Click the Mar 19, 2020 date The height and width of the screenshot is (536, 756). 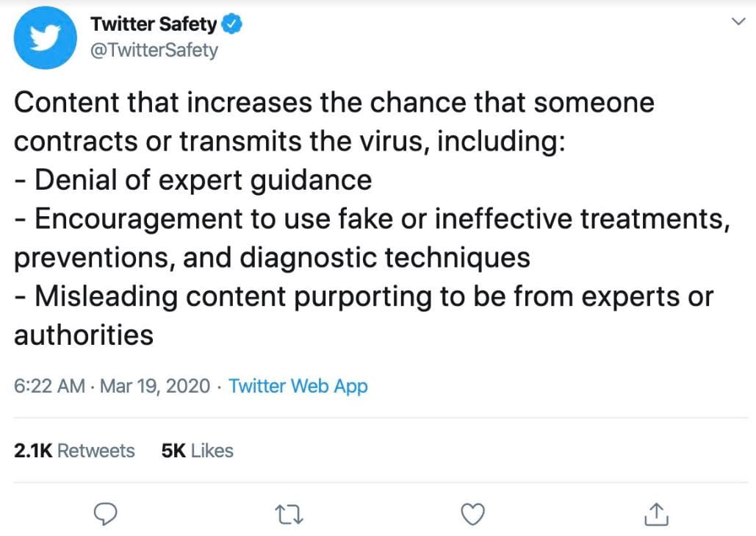click(155, 386)
